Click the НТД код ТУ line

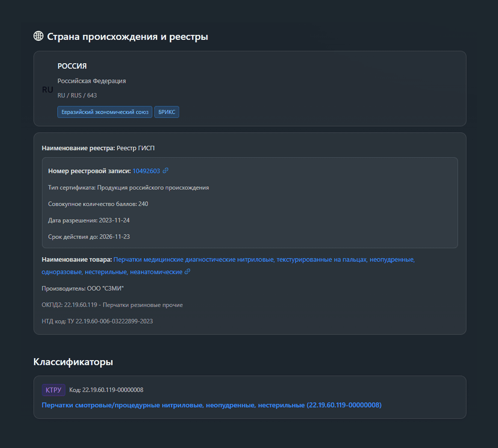pos(97,321)
